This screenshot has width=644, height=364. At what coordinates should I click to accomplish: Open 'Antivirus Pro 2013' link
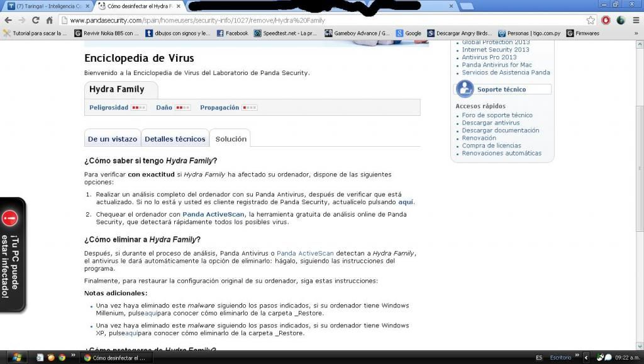click(x=489, y=57)
